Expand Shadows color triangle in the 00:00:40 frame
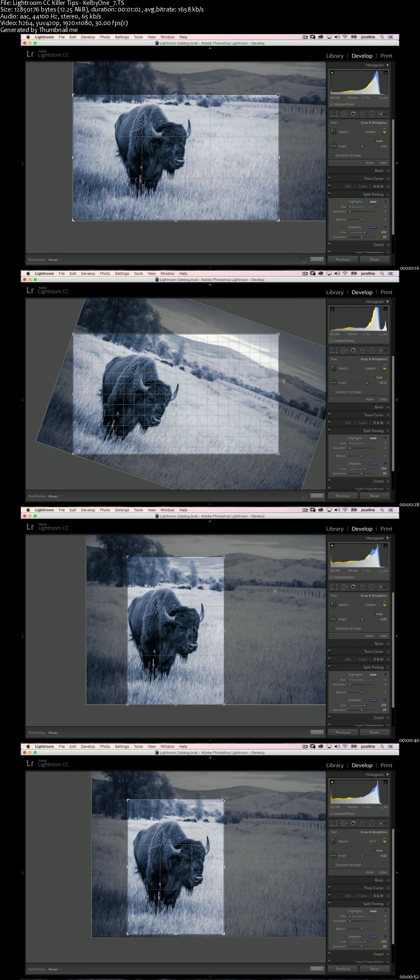Viewport: 420px width, 980px height. (385, 700)
